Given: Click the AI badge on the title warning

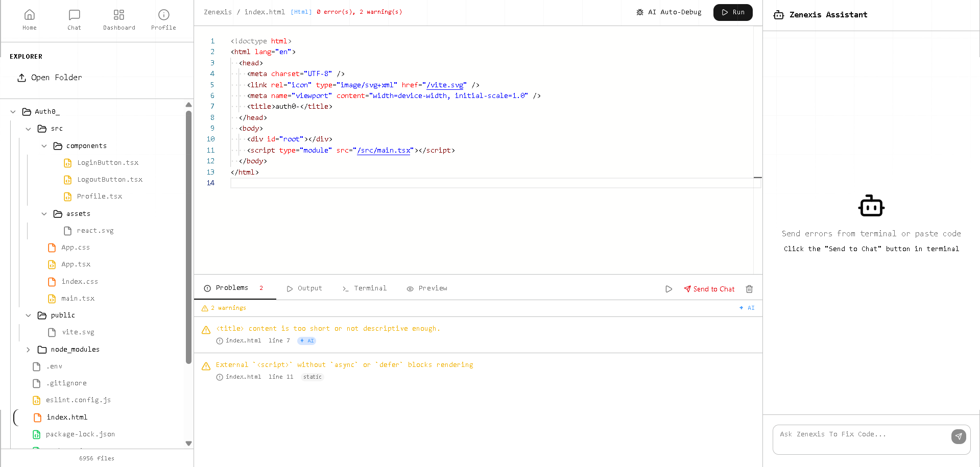Looking at the screenshot, I should (x=306, y=341).
